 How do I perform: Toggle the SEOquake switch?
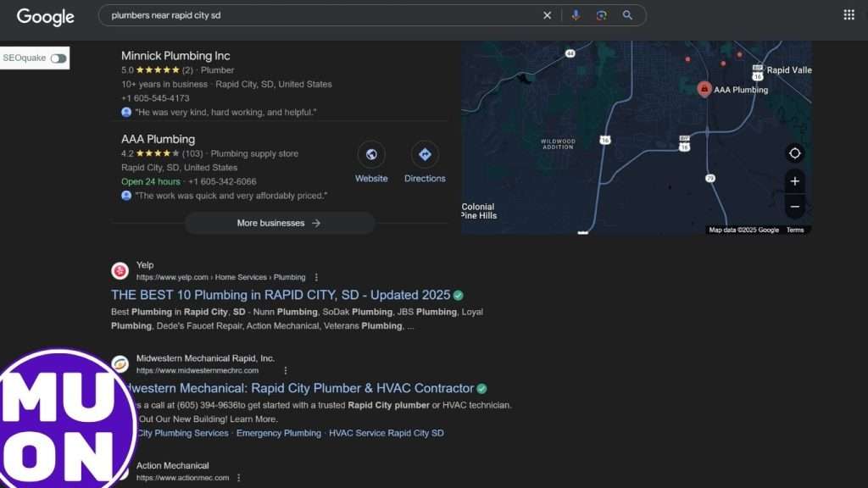[x=58, y=58]
